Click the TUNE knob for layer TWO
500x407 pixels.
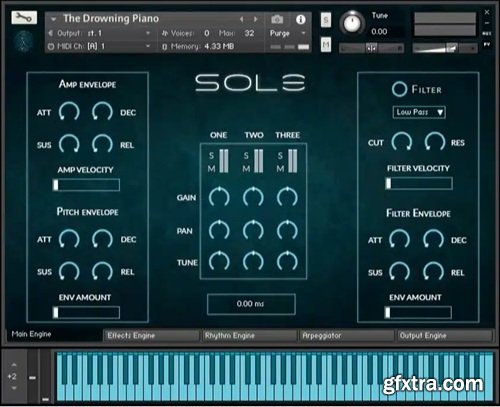click(x=253, y=261)
